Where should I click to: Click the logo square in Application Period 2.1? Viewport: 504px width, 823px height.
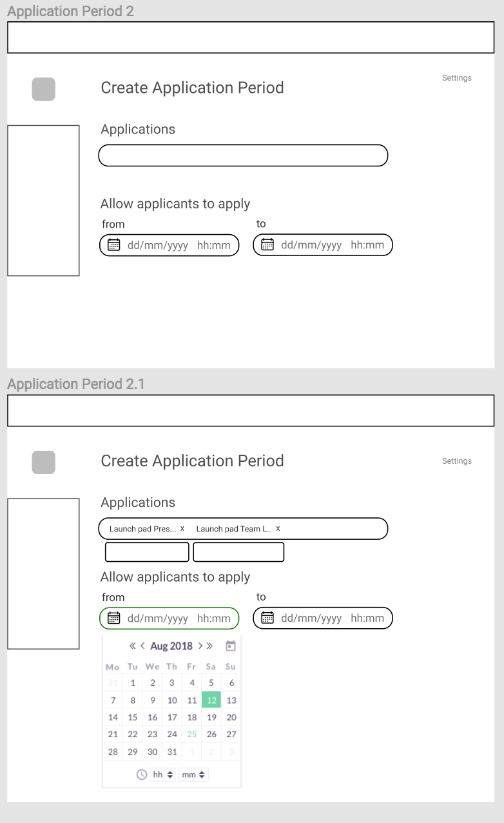pos(43,462)
